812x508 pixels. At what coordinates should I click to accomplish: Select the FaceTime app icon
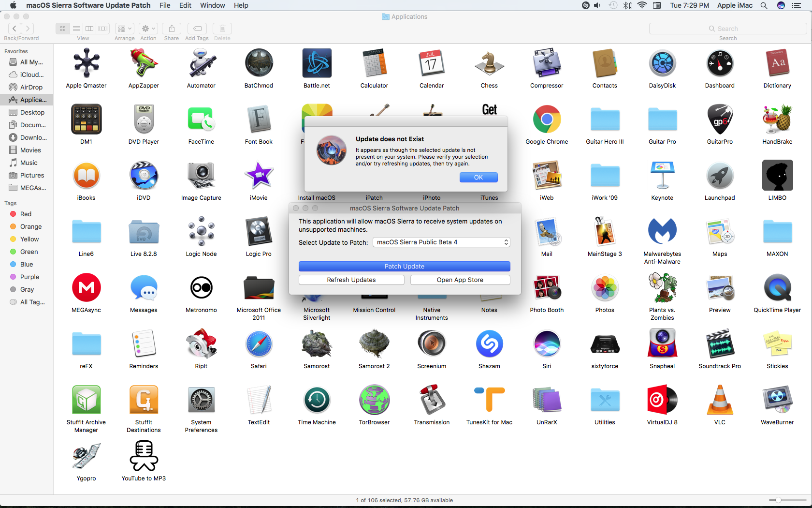pos(201,119)
